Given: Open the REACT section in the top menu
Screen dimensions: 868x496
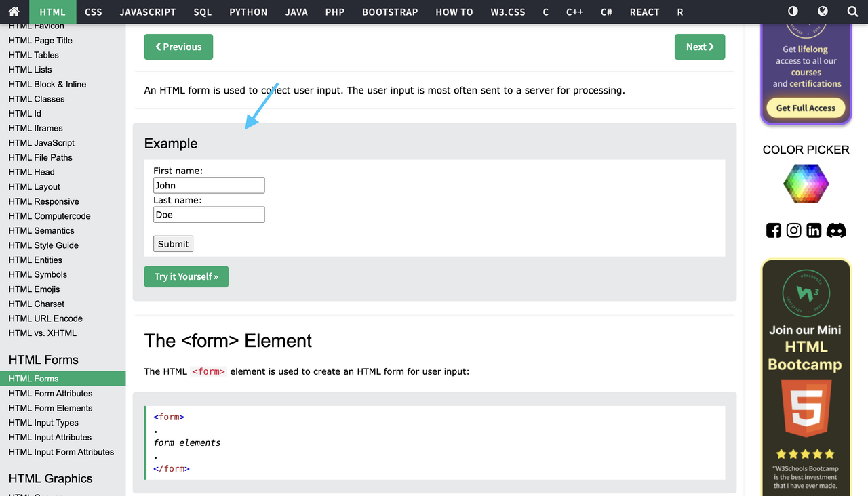Looking at the screenshot, I should coord(644,12).
